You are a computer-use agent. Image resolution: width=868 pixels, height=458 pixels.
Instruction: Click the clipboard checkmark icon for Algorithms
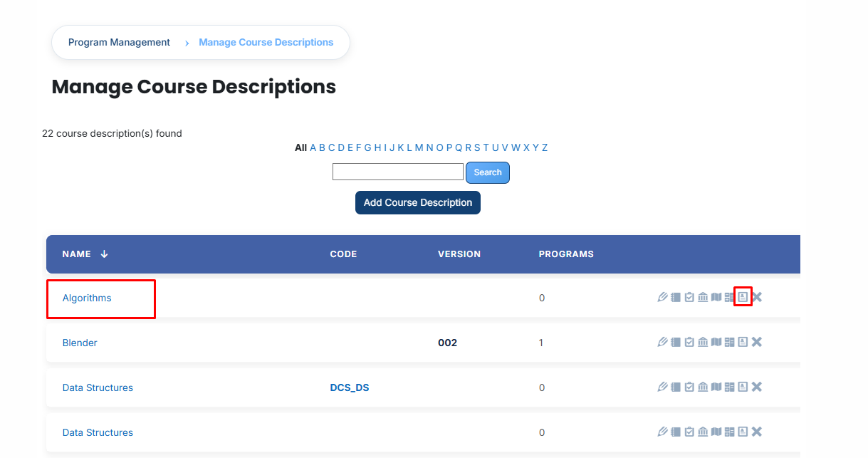click(x=689, y=297)
